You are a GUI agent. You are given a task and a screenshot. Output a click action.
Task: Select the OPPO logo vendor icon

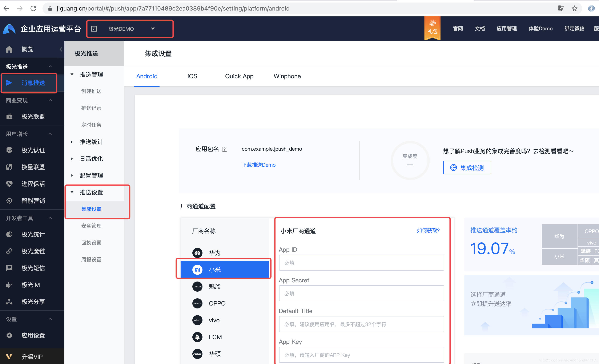(197, 303)
